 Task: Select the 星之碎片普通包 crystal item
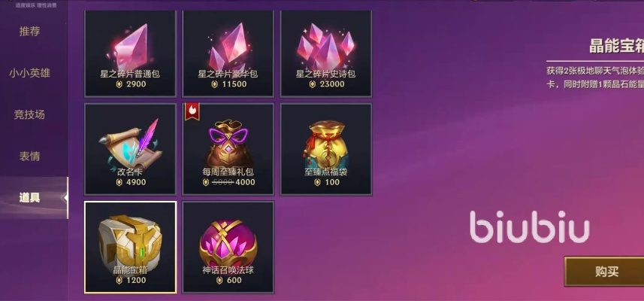pyautogui.click(x=130, y=54)
